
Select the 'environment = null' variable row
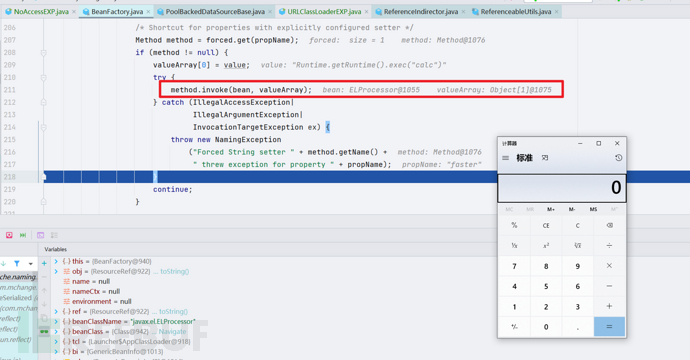(x=97, y=301)
